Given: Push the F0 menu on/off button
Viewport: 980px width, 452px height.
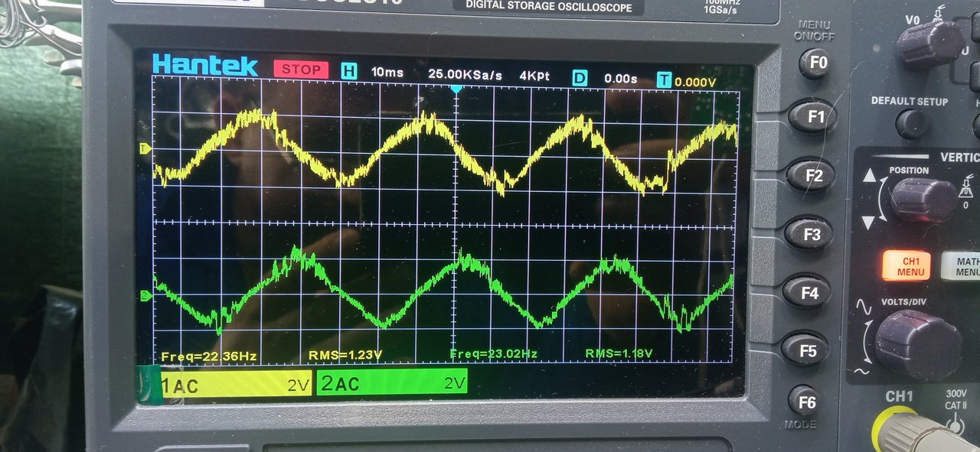Looking at the screenshot, I should pyautogui.click(x=814, y=63).
